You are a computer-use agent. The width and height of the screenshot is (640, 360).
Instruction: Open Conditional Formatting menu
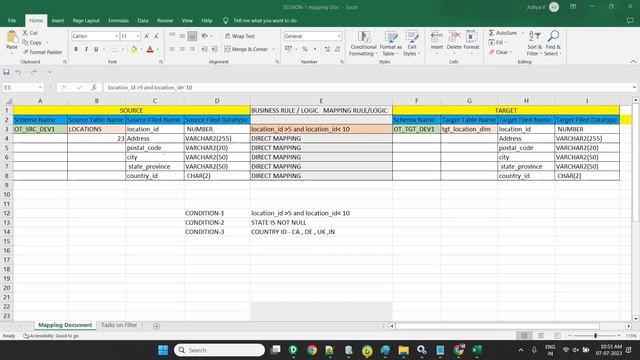click(x=363, y=44)
